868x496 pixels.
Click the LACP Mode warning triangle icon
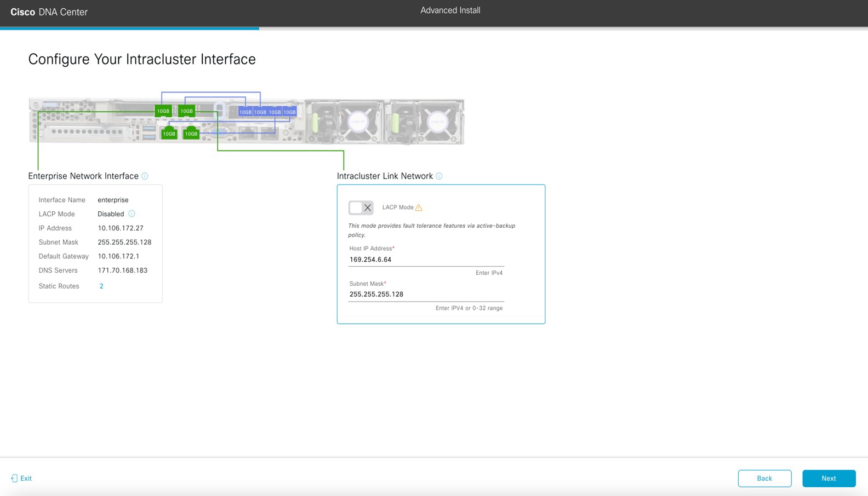click(419, 207)
